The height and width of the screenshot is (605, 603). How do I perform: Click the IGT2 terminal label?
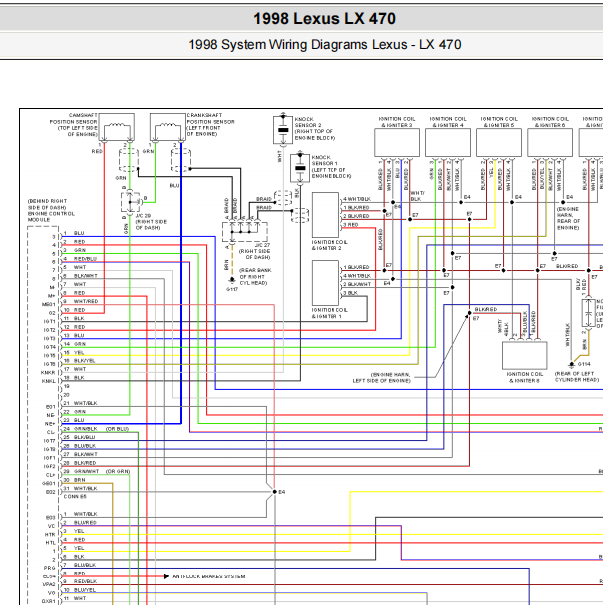pos(49,330)
